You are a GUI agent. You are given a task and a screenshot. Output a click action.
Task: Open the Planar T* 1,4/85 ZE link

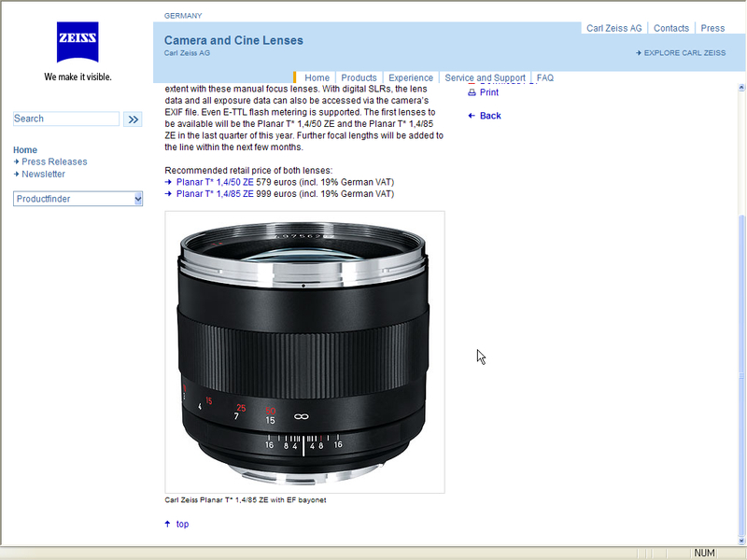(215, 194)
